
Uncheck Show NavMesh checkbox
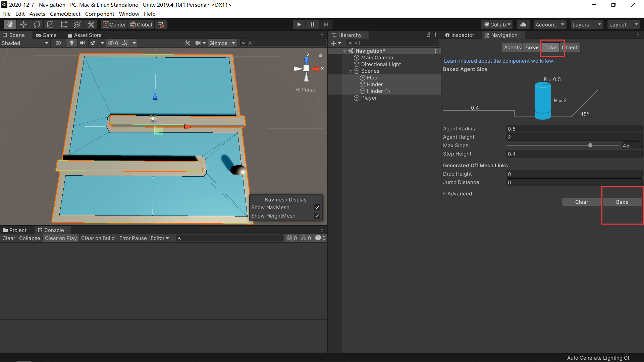pyautogui.click(x=317, y=207)
